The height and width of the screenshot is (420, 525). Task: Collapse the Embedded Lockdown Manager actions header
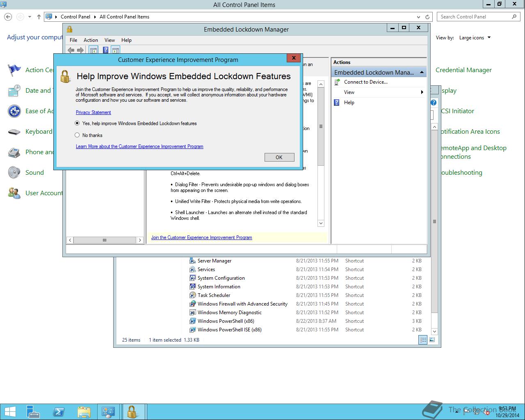pos(422,73)
